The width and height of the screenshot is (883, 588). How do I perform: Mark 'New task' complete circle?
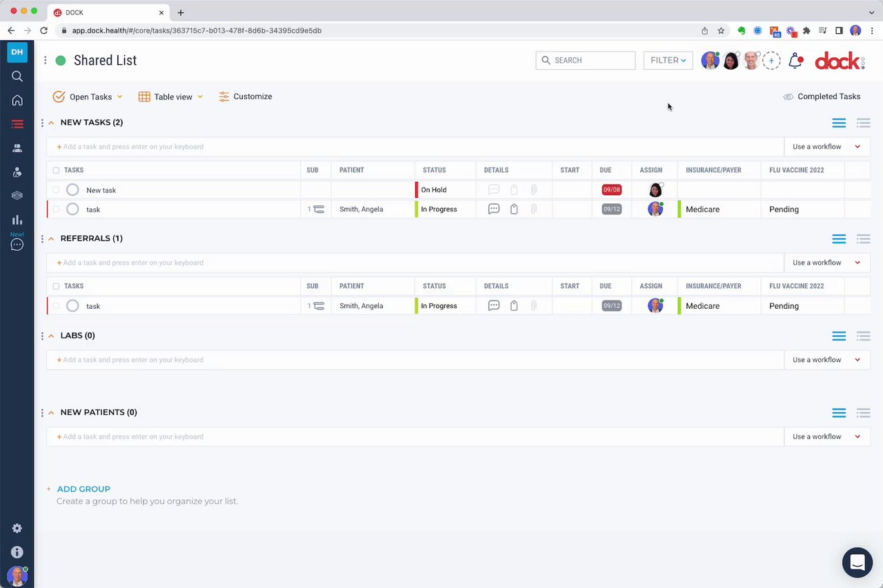coord(72,190)
